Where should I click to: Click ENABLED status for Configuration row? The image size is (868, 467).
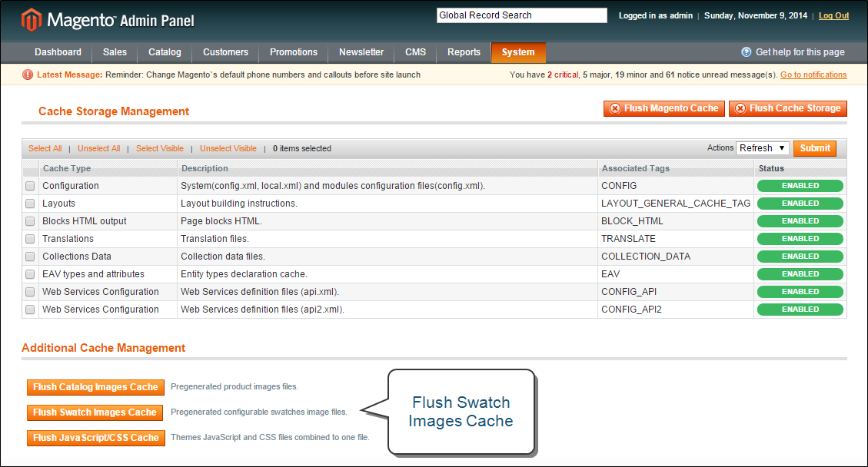[x=800, y=186]
